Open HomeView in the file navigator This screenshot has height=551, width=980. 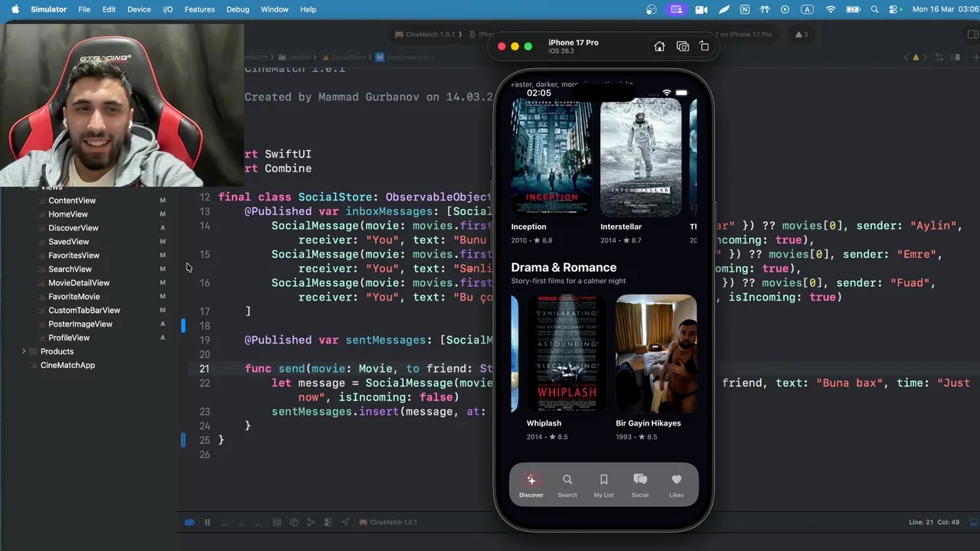pyautogui.click(x=68, y=214)
